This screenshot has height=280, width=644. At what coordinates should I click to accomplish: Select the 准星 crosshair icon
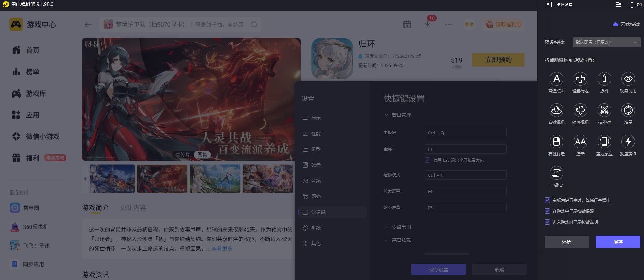pyautogui.click(x=628, y=110)
